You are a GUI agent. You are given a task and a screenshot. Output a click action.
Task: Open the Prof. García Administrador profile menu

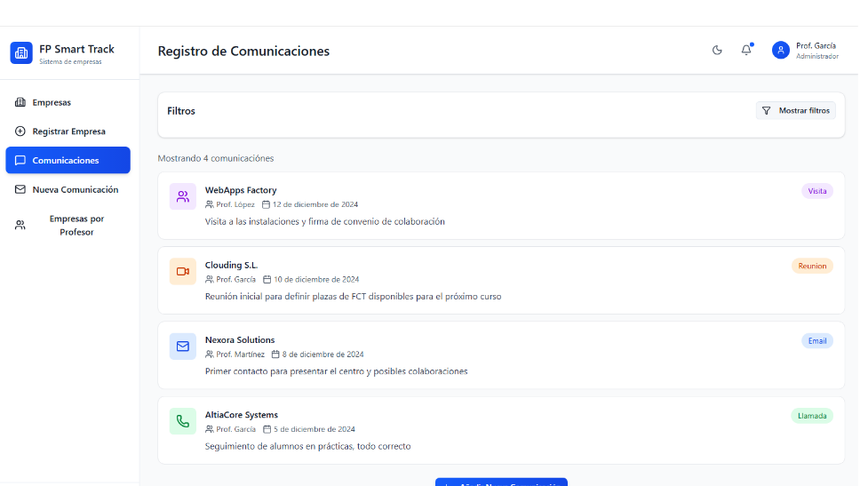[816, 51]
